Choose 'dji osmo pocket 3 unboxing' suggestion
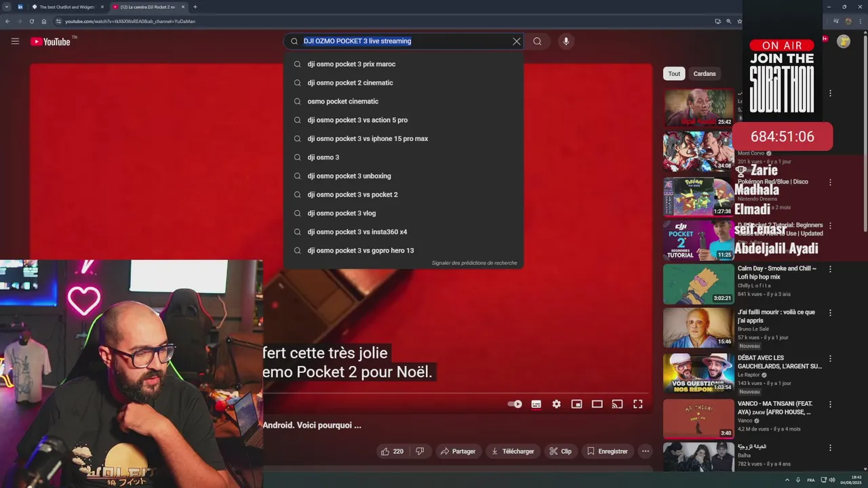This screenshot has width=868, height=488. pos(403,176)
